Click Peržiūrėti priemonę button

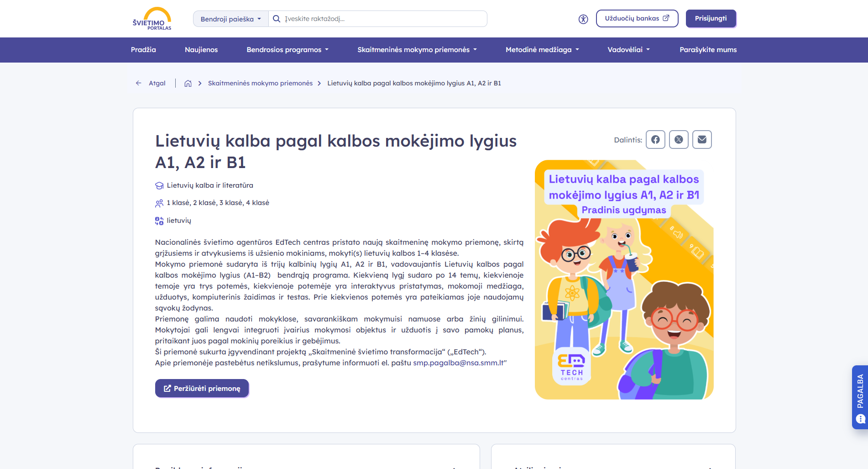pos(202,389)
